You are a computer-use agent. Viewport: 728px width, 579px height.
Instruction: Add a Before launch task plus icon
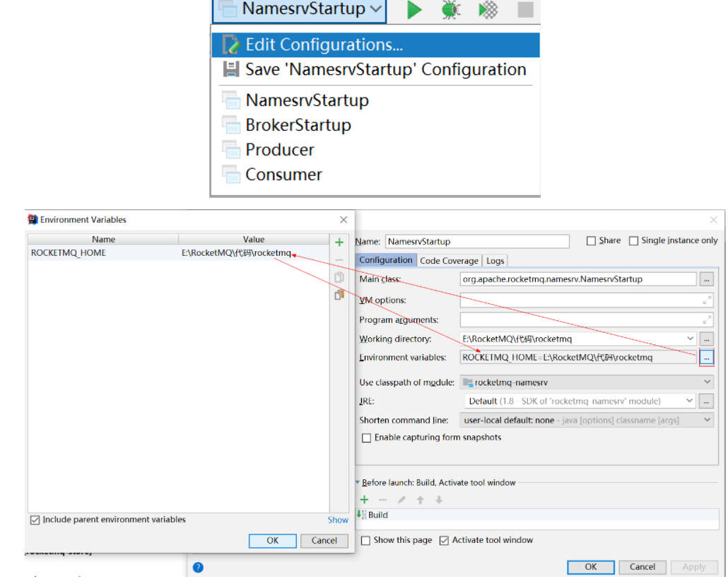(365, 500)
